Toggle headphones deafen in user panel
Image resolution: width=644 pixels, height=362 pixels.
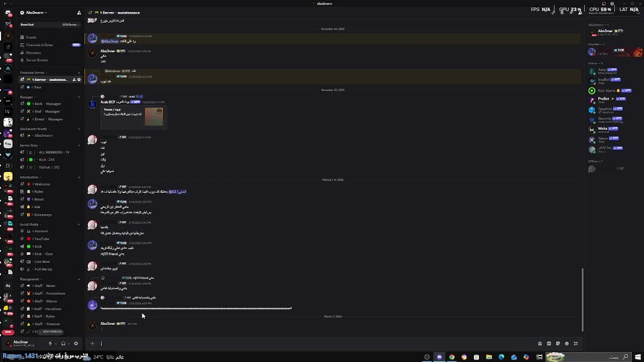(63, 343)
